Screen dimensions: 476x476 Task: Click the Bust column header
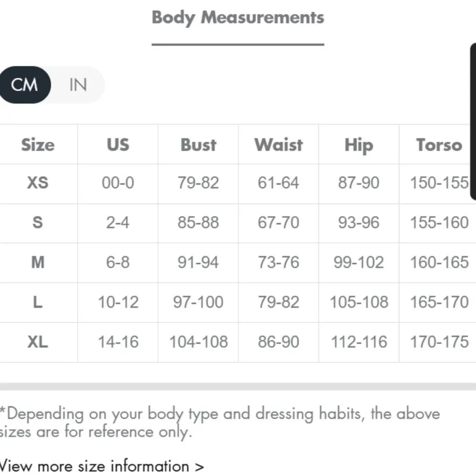[x=198, y=144]
